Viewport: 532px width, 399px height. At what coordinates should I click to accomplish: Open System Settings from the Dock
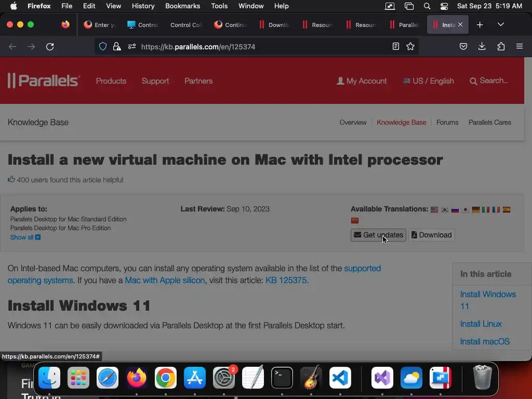224,377
